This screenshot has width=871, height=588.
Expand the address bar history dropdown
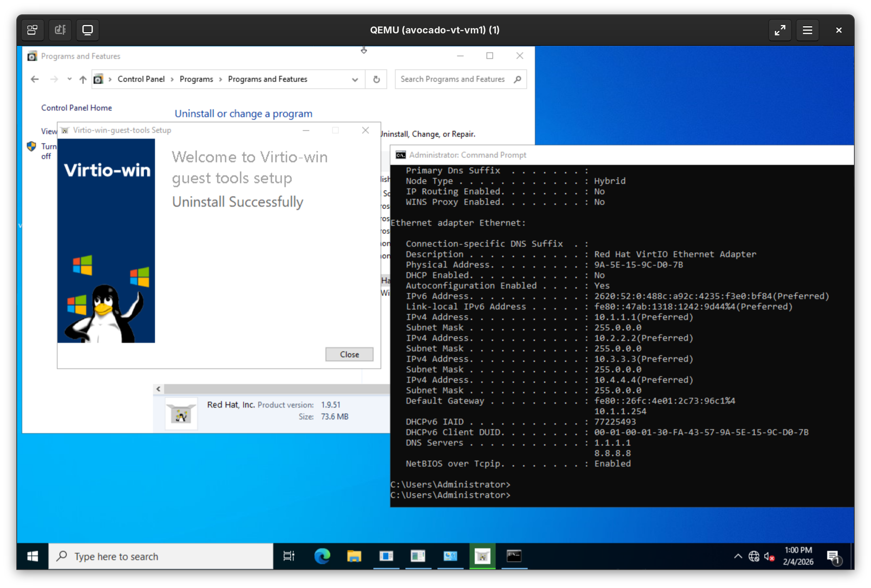click(354, 79)
